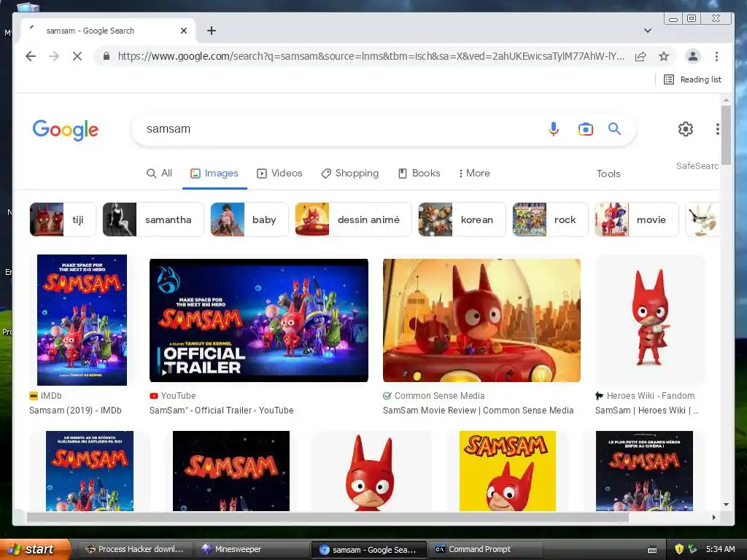Click the Google logo
Viewport: 747px width, 560px height.
(x=65, y=130)
